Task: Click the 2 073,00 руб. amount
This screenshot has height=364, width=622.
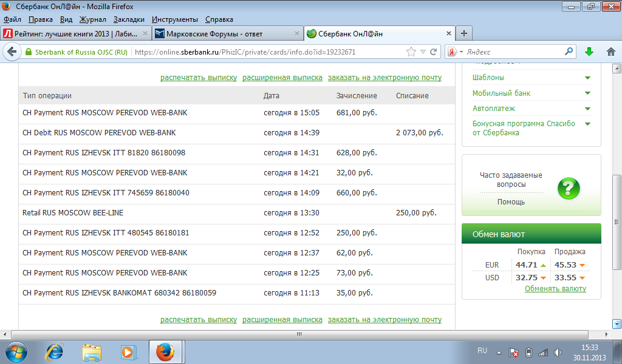Action: tap(420, 133)
